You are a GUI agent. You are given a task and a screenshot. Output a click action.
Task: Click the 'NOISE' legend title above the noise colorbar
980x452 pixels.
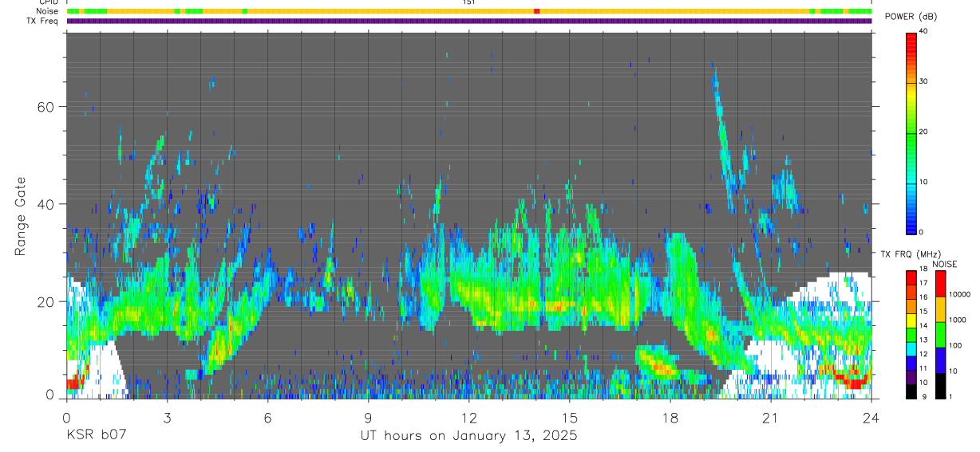[946, 264]
